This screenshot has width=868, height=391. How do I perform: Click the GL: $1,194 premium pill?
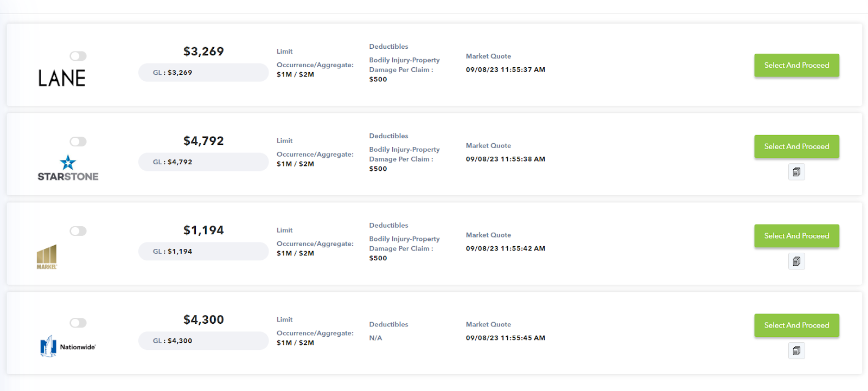pyautogui.click(x=203, y=252)
